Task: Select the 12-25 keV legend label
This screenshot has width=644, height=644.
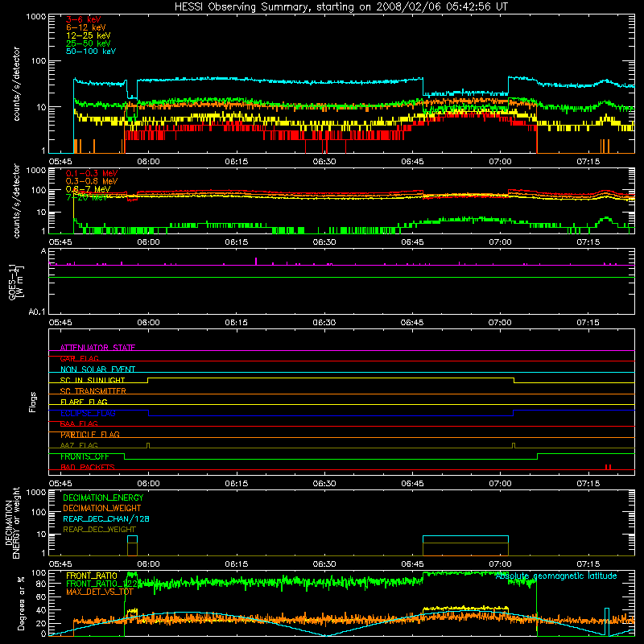Action: [x=88, y=35]
